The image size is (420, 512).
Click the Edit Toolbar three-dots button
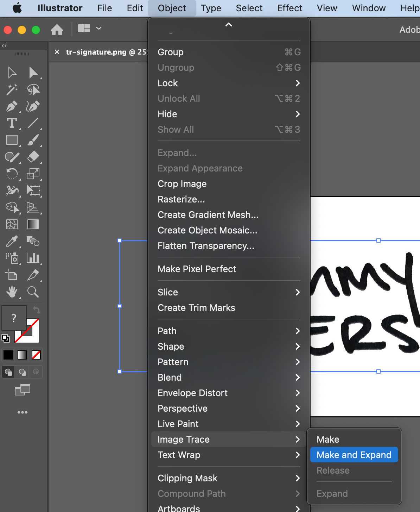23,412
